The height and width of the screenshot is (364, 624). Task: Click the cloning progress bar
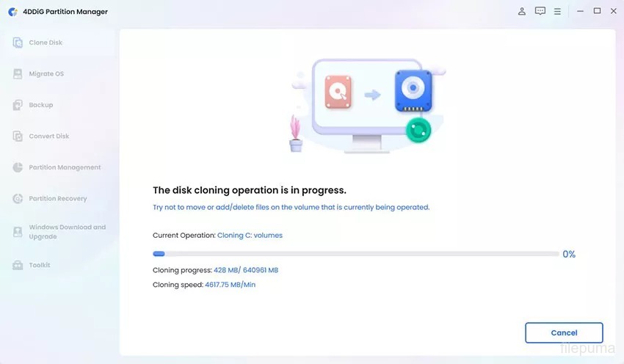tap(356, 254)
